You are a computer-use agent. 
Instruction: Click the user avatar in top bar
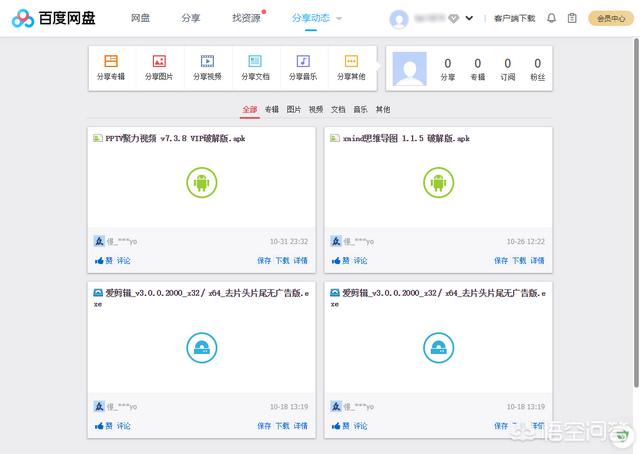click(x=399, y=19)
